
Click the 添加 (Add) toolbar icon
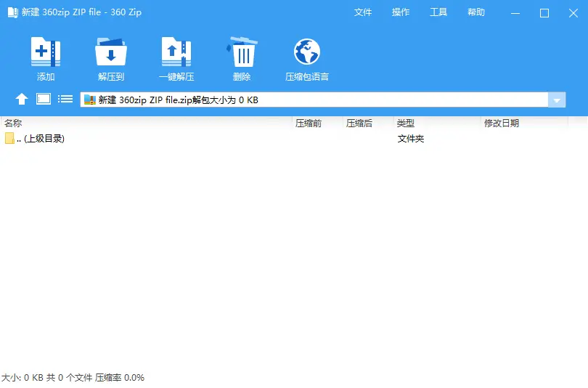tap(46, 52)
